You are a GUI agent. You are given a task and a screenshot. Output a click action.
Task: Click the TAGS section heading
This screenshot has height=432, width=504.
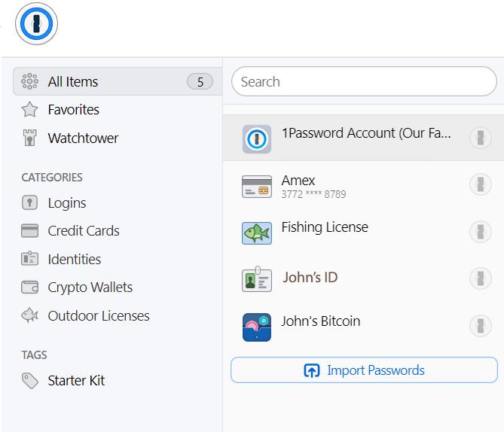click(x=34, y=355)
